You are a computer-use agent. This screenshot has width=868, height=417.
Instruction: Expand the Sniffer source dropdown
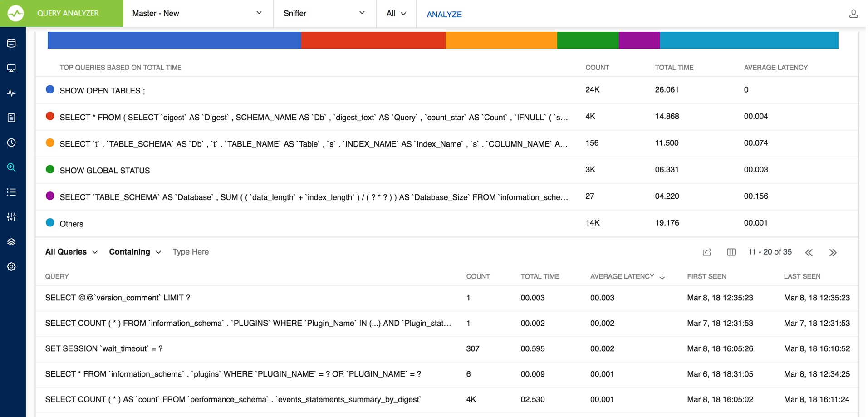[x=325, y=13]
